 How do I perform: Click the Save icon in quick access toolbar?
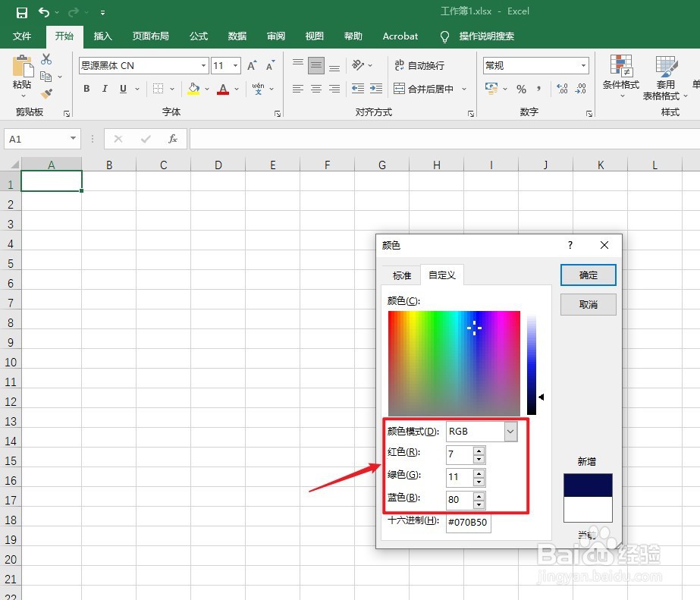click(21, 12)
